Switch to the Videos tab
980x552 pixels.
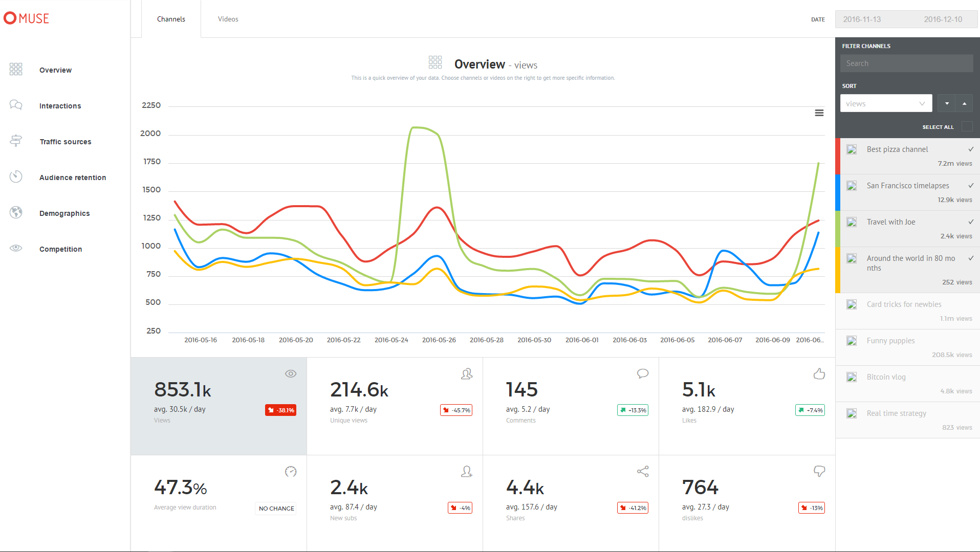click(228, 19)
